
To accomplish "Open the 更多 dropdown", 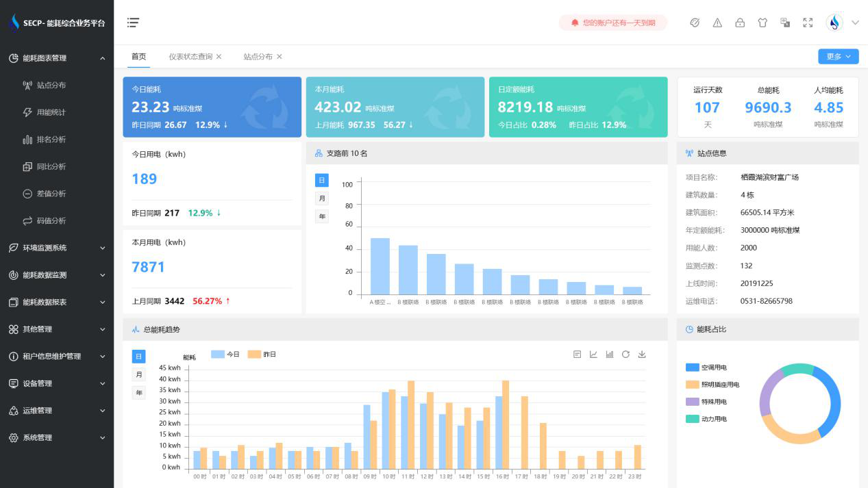I will (838, 57).
